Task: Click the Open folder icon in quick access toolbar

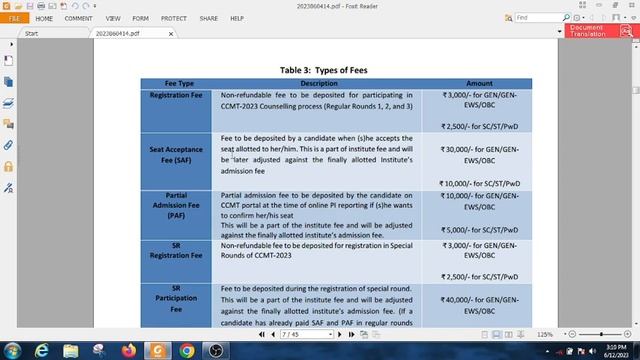Action: pos(18,6)
